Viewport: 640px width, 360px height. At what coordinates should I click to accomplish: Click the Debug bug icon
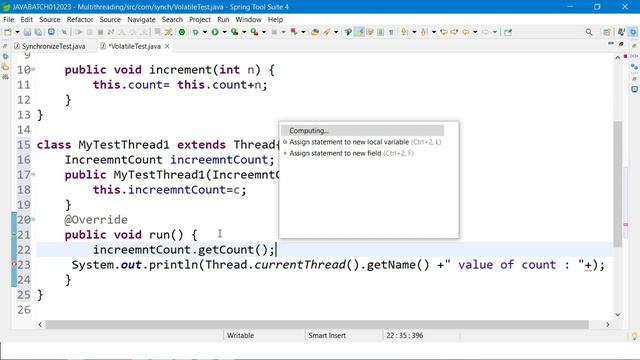(196, 32)
